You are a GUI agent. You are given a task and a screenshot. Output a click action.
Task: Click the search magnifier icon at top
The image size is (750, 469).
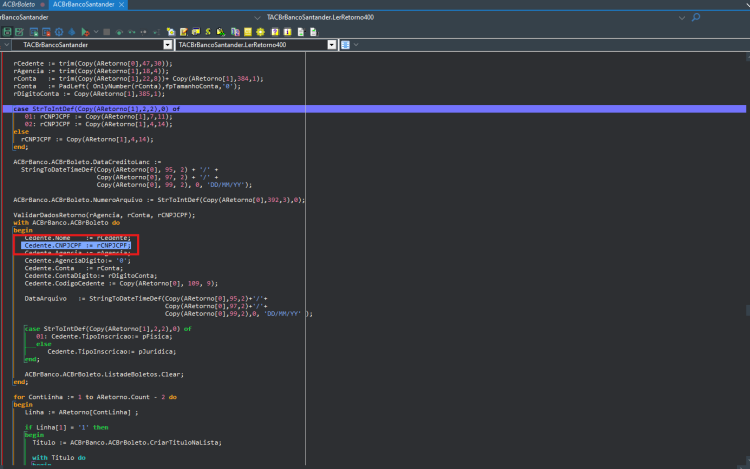696,17
